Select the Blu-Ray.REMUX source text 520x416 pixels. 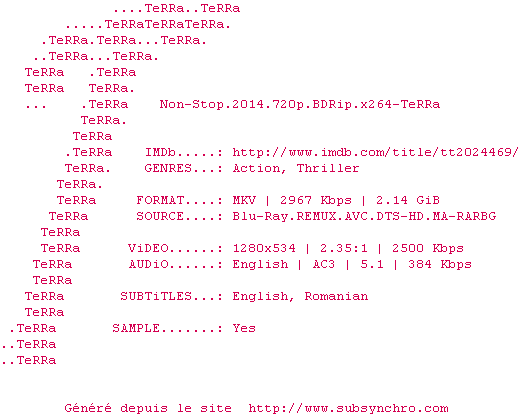(x=285, y=216)
